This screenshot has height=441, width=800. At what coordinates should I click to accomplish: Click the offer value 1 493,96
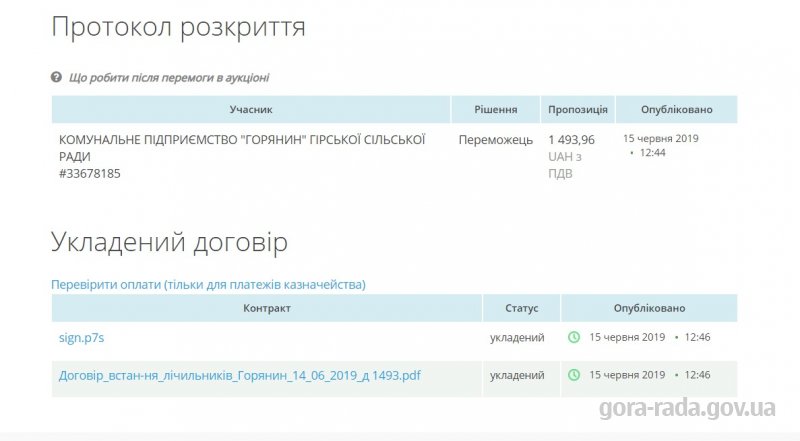tap(571, 140)
